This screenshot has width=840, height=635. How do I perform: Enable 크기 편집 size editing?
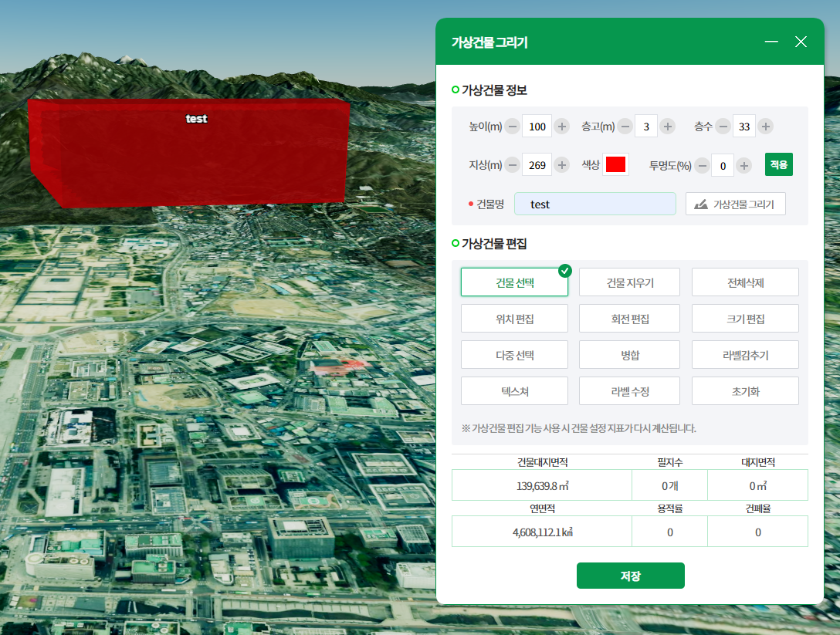click(745, 319)
